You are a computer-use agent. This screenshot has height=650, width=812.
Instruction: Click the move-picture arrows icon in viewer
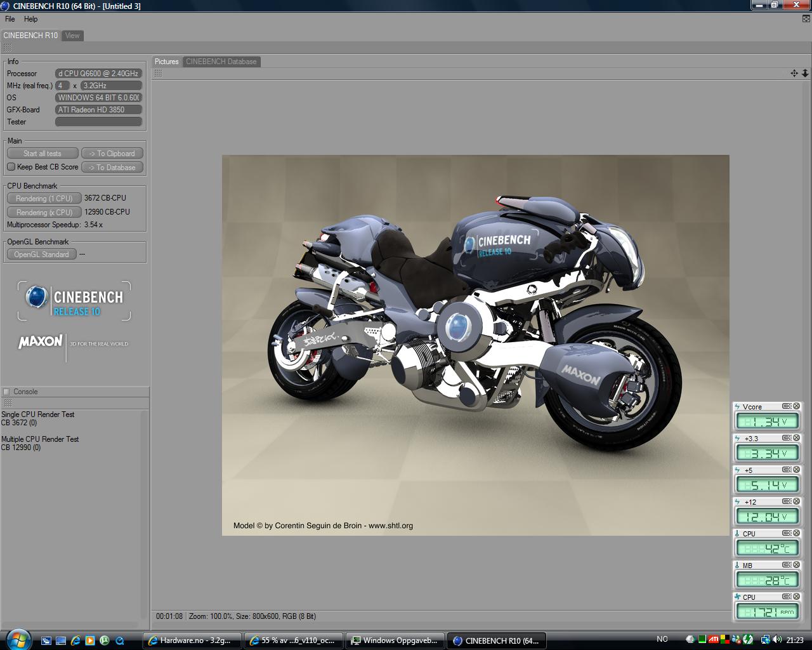point(794,74)
